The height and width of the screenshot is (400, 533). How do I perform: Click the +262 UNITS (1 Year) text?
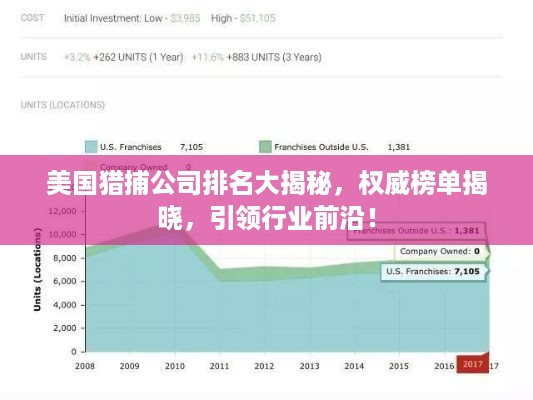coord(138,57)
